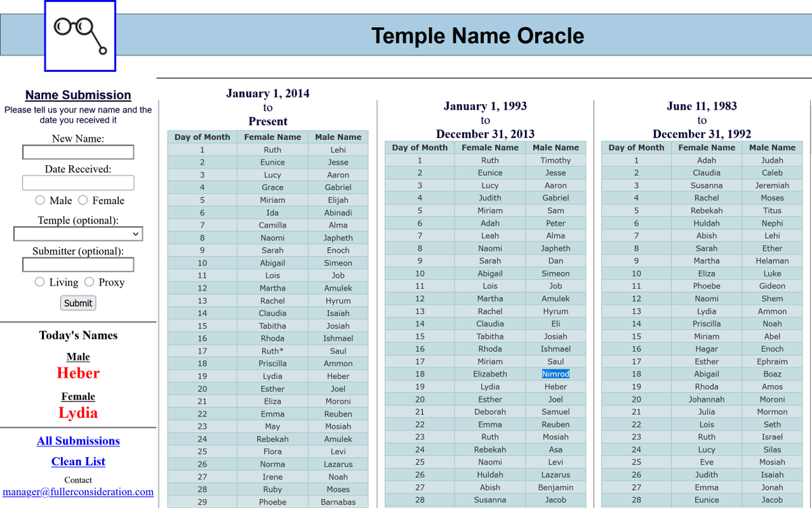Click today's female name Lydia in red
This screenshot has height=508, width=812.
click(78, 412)
